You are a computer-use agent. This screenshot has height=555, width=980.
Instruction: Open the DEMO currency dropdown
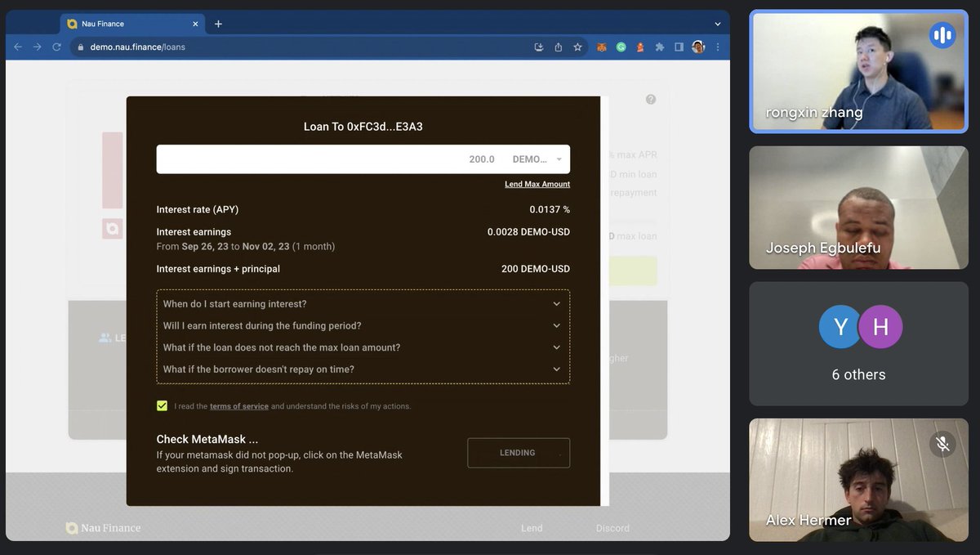point(537,159)
